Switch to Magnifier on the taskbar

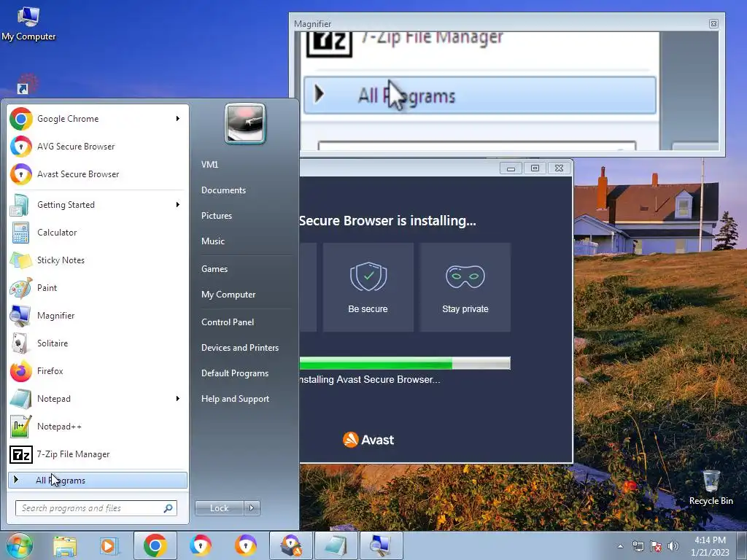click(x=381, y=545)
